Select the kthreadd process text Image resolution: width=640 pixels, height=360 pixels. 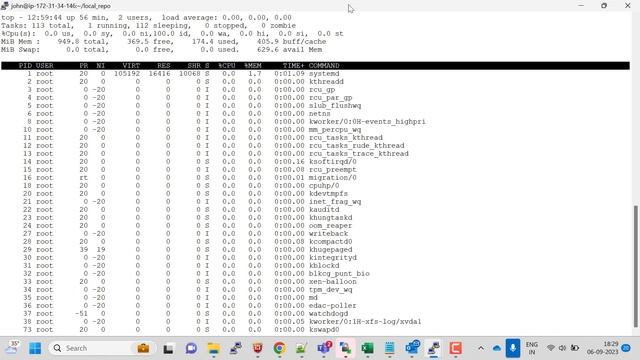(x=326, y=82)
